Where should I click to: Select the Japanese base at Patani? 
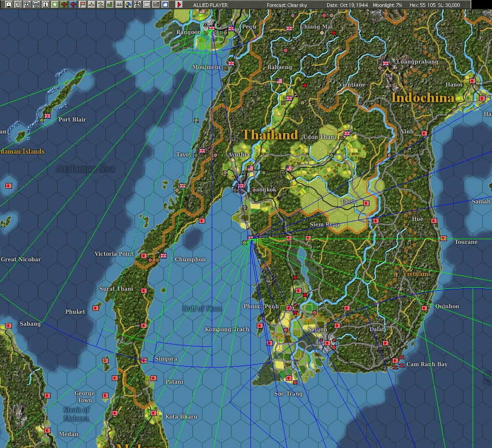(x=154, y=378)
